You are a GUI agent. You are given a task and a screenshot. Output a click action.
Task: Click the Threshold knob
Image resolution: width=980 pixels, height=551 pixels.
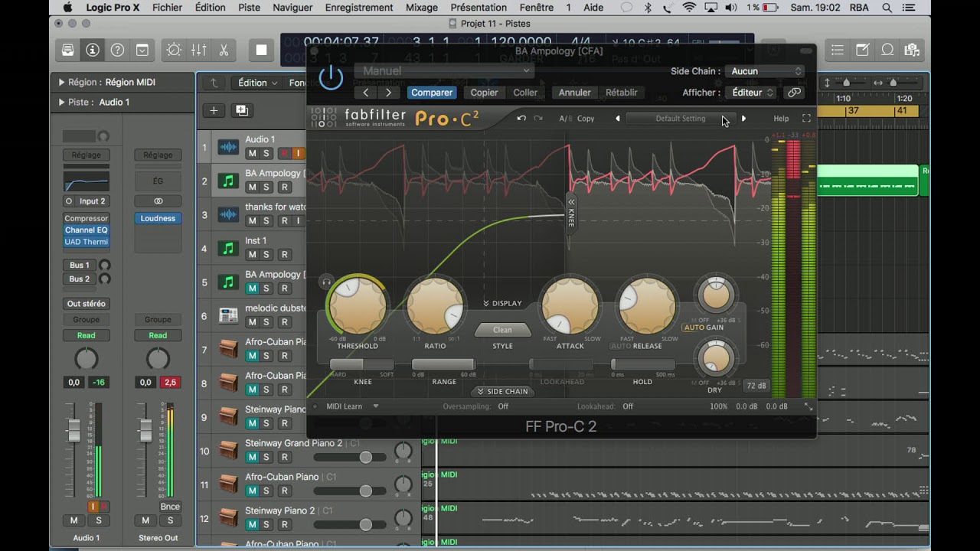point(358,305)
